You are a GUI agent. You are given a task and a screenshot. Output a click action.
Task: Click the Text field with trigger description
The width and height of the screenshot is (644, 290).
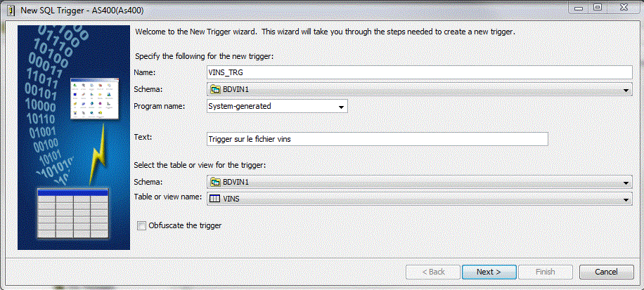pyautogui.click(x=378, y=139)
